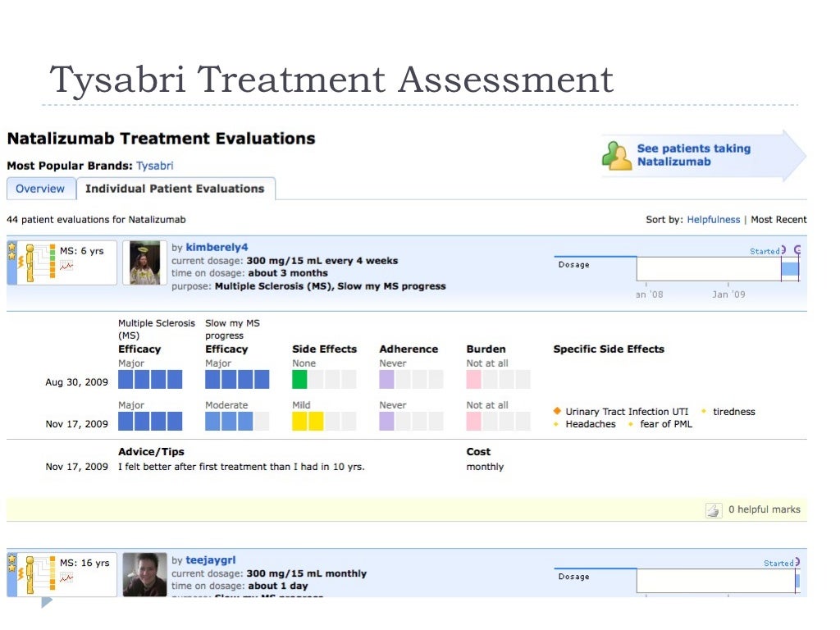The height and width of the screenshot is (630, 840).
Task: Click teejaygrl's profile photo
Action: [144, 575]
